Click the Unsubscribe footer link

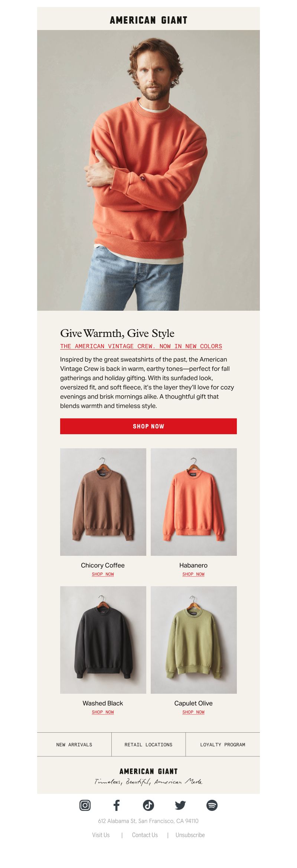[190, 835]
